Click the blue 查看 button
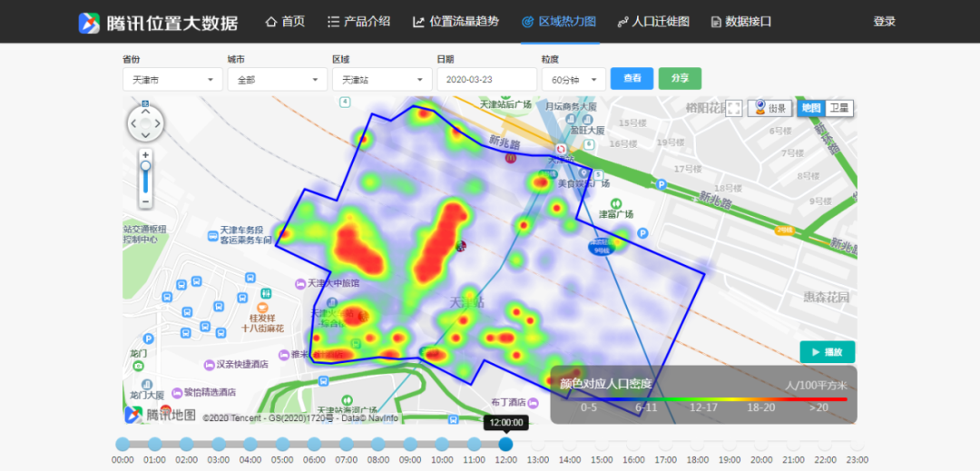Viewport: 980px width, 471px height. click(632, 79)
